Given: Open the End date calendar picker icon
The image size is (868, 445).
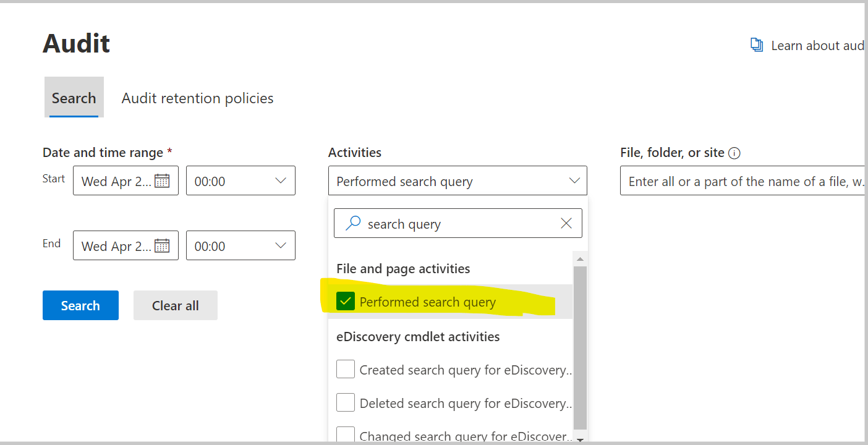Looking at the screenshot, I should click(162, 246).
